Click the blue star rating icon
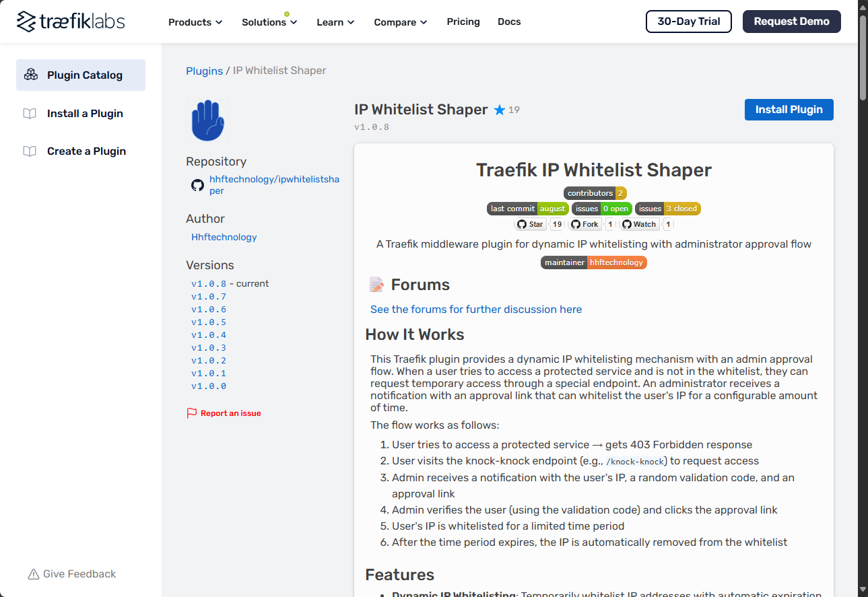The width and height of the screenshot is (868, 597). pos(500,110)
